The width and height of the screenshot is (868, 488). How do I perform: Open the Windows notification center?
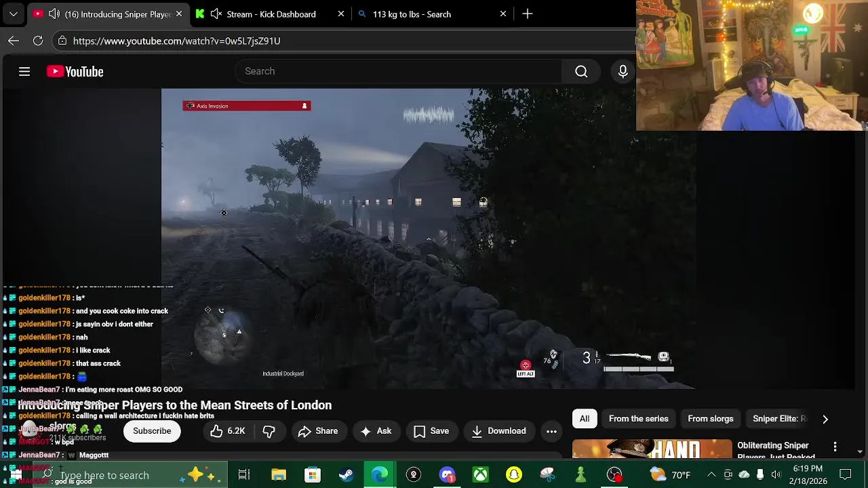pos(846,475)
